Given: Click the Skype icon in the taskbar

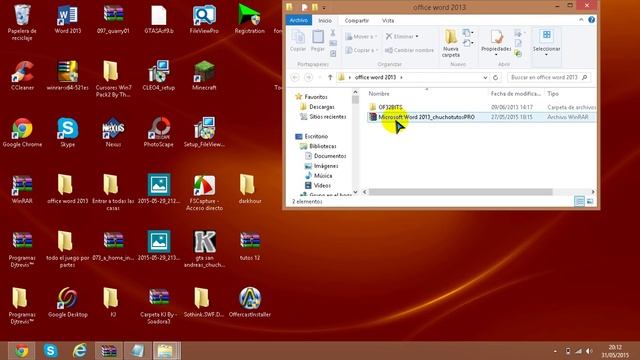Looking at the screenshot, I should (x=51, y=351).
